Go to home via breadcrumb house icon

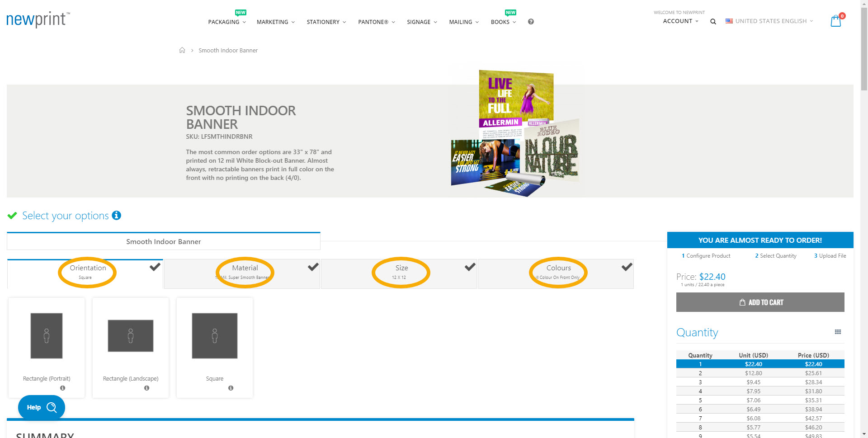coord(182,50)
